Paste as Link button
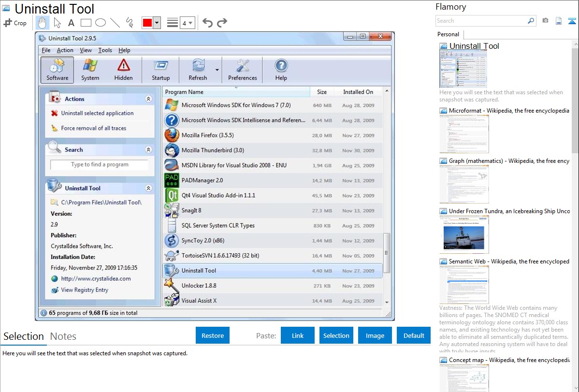 pyautogui.click(x=298, y=335)
